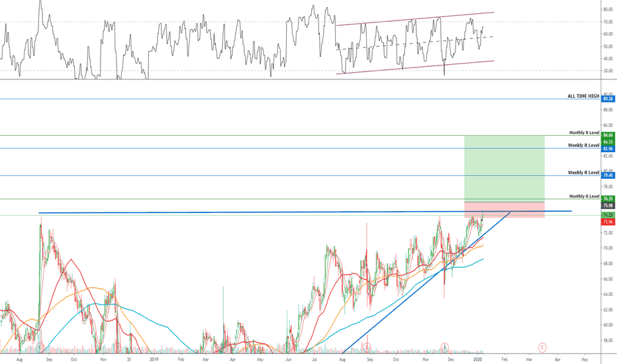Click the earnings marker just before September 2019
Screen dimensions: 617x364
pos(367,347)
